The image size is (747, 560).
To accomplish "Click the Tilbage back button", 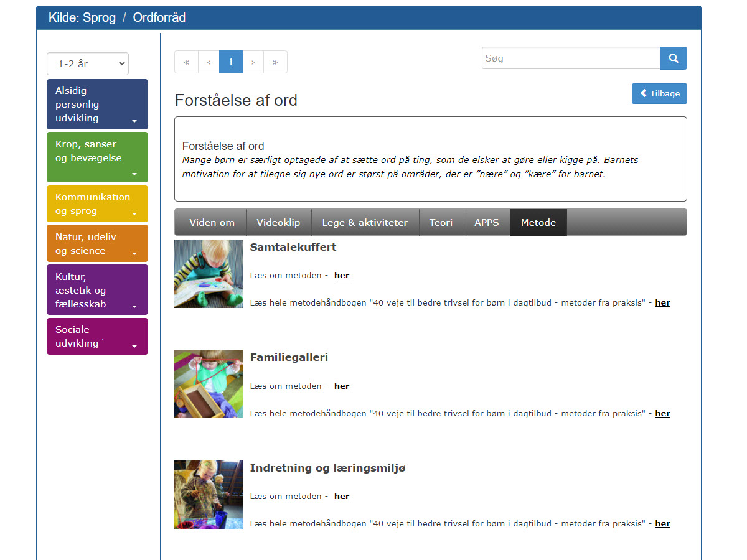I will tap(659, 93).
